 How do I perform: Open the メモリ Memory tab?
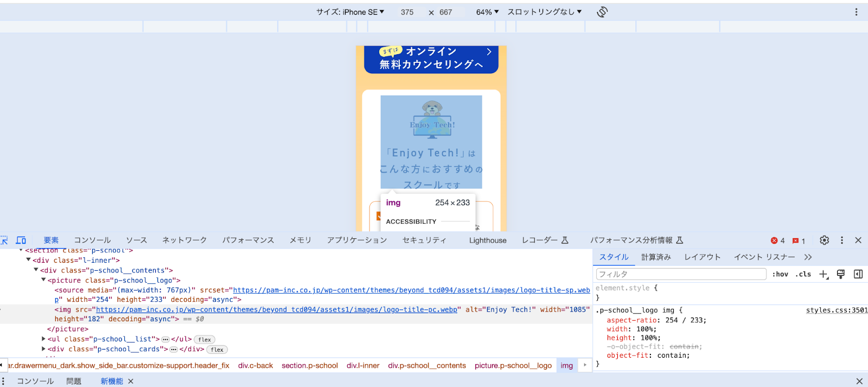(x=301, y=240)
